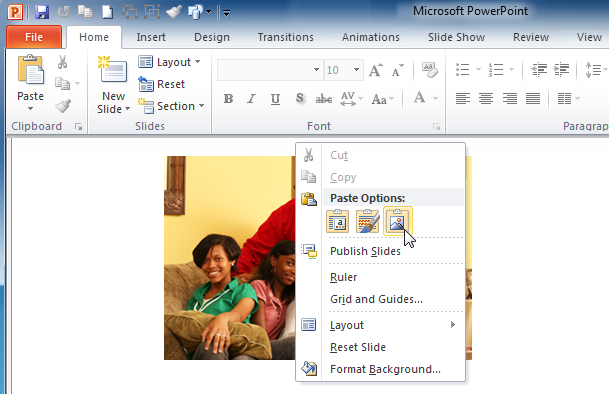
Task: Click the New Slide icon
Action: click(113, 69)
